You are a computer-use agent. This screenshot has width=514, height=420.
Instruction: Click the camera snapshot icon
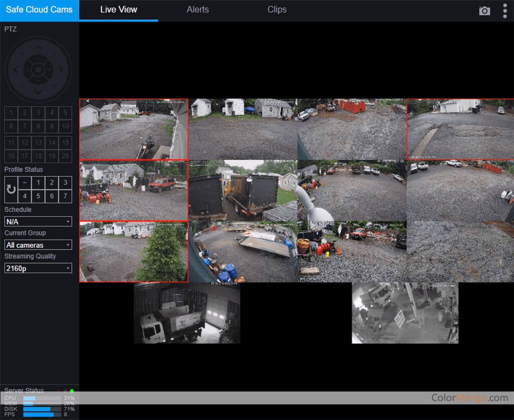[x=484, y=11]
